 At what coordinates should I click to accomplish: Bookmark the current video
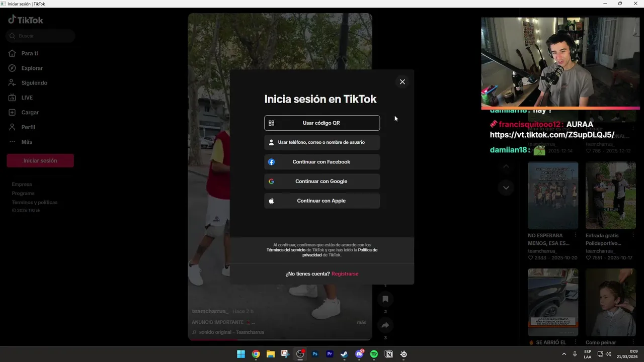tap(385, 299)
